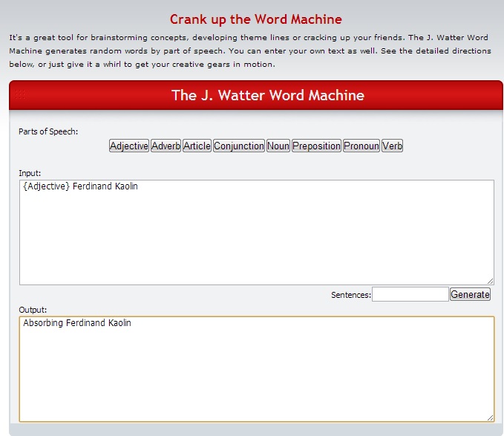Click the red header grip dots
Screen dimensions: 504x436
click(x=20, y=94)
